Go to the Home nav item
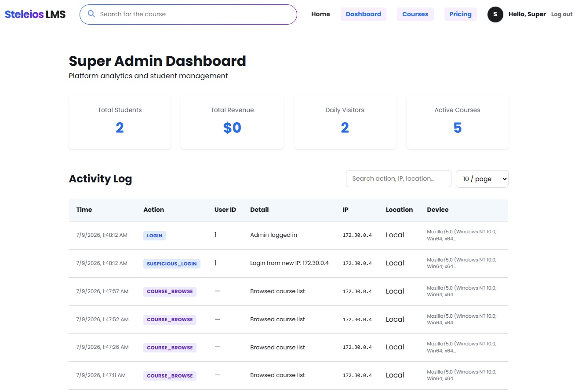The width and height of the screenshot is (582, 392). (x=320, y=14)
